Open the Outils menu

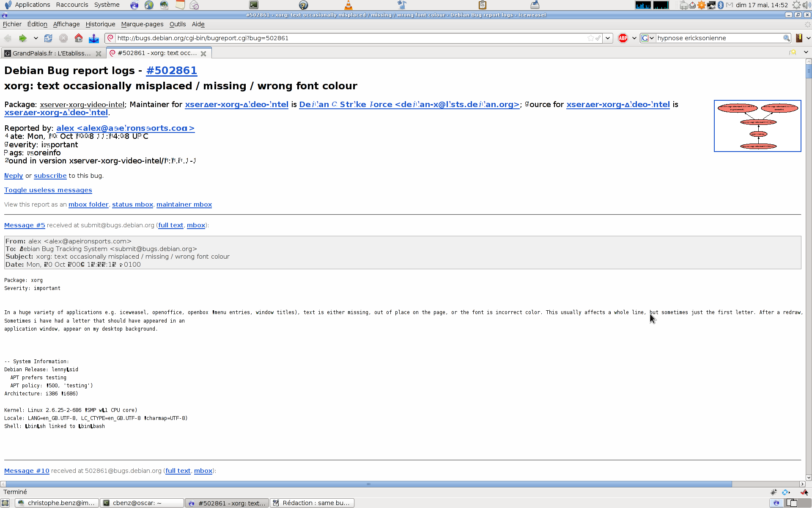click(178, 24)
